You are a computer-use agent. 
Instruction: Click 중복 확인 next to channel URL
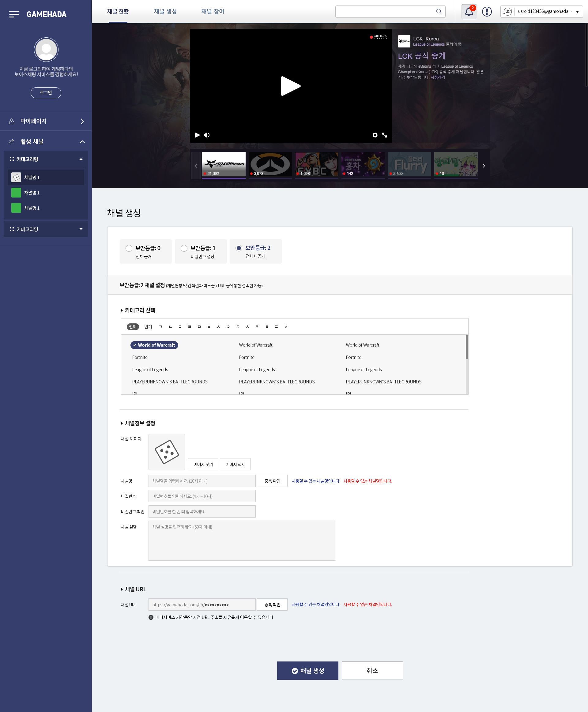coord(272,605)
